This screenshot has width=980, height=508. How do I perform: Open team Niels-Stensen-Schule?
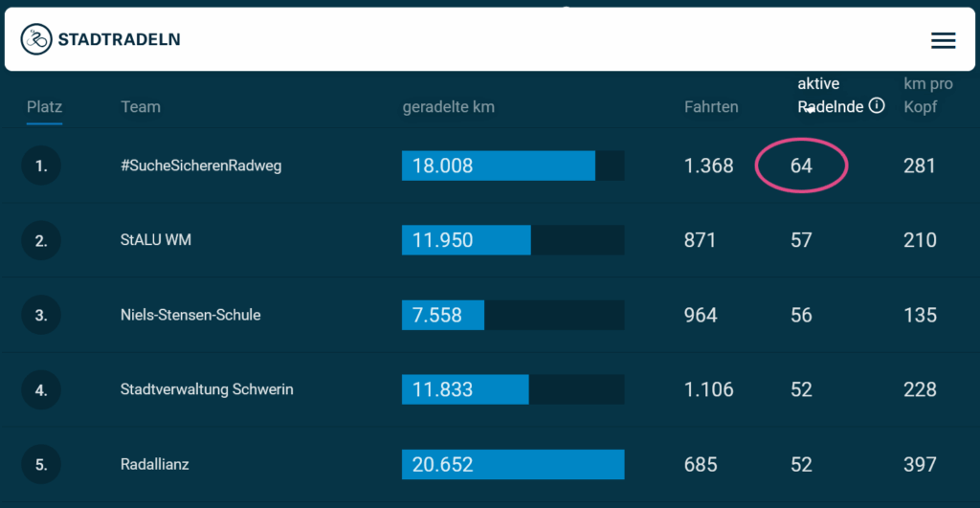(190, 315)
